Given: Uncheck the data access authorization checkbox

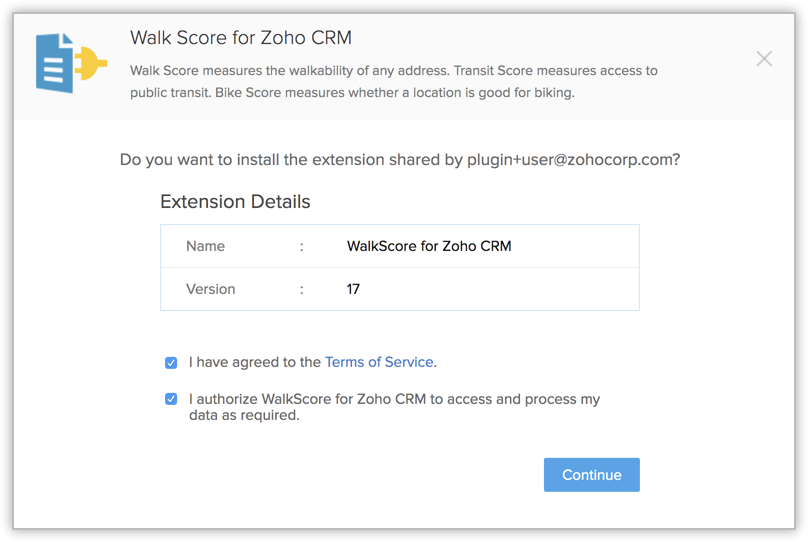Looking at the screenshot, I should coord(171,399).
